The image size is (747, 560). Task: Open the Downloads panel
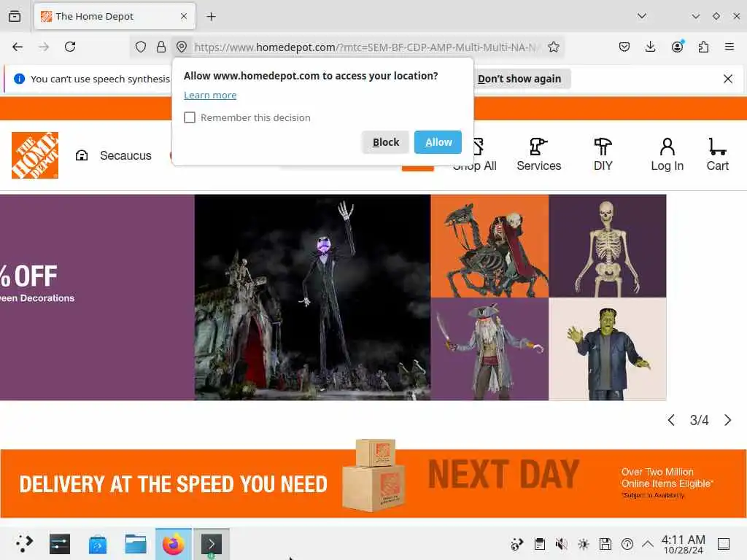tap(650, 47)
